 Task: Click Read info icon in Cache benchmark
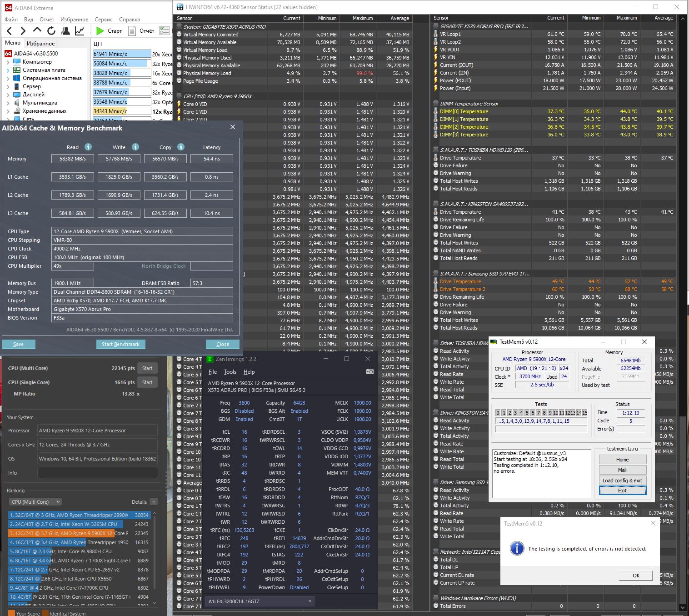[x=88, y=147]
